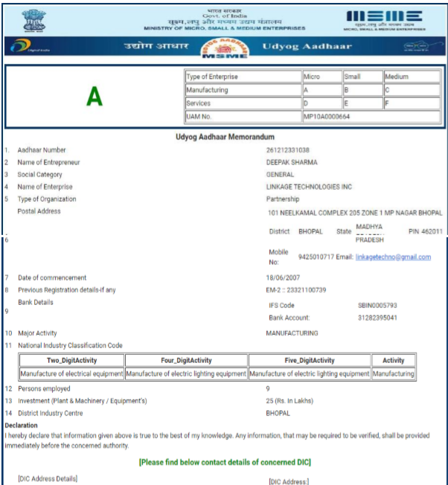Viewport: 448px width, 485px height.
Task: Click major activity value MANUFACTURING
Action: click(292, 333)
